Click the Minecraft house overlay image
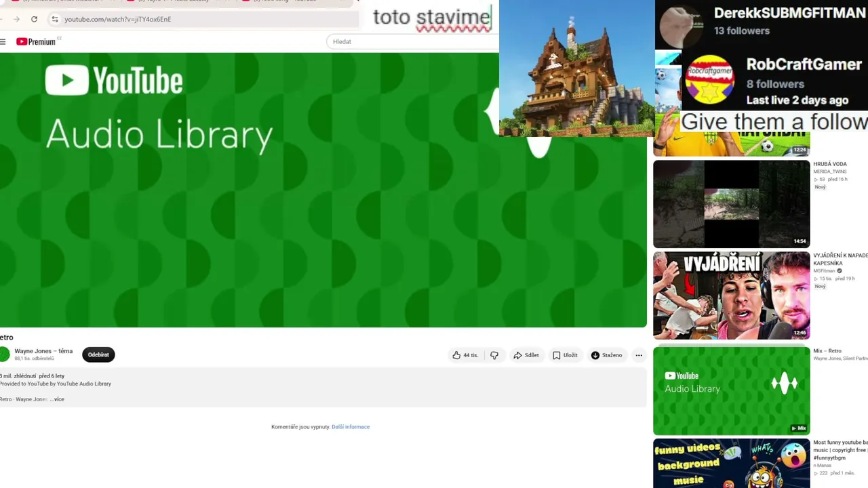This screenshot has width=868, height=488. pos(576,68)
